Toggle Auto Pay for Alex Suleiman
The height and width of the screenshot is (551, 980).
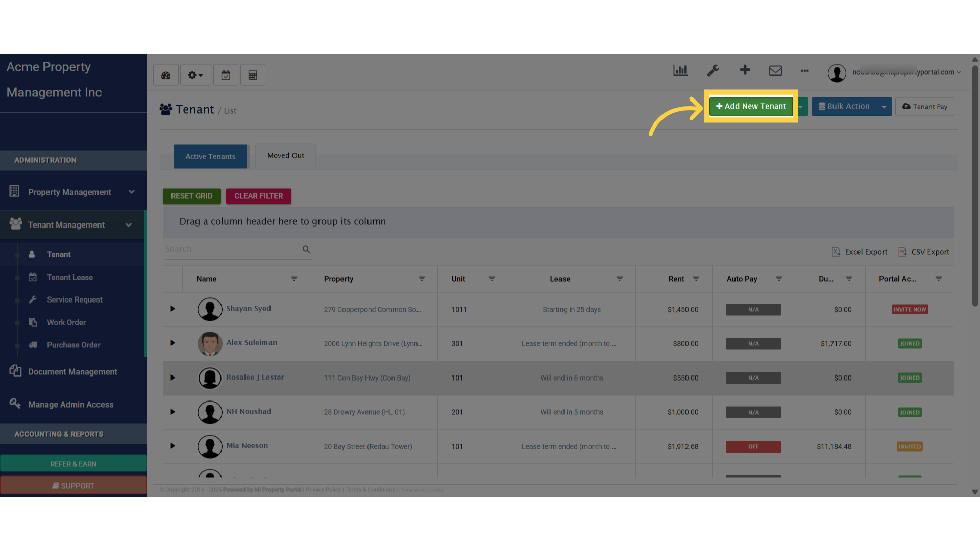753,343
